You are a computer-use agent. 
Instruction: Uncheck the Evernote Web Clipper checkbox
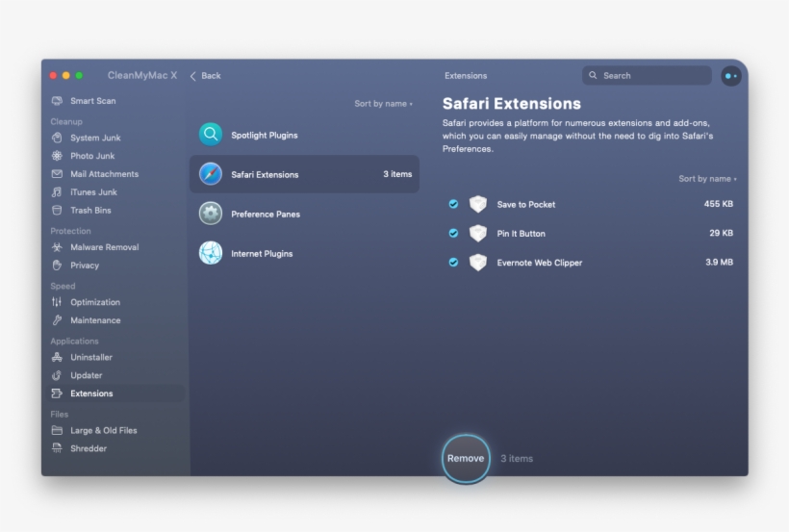coord(453,263)
